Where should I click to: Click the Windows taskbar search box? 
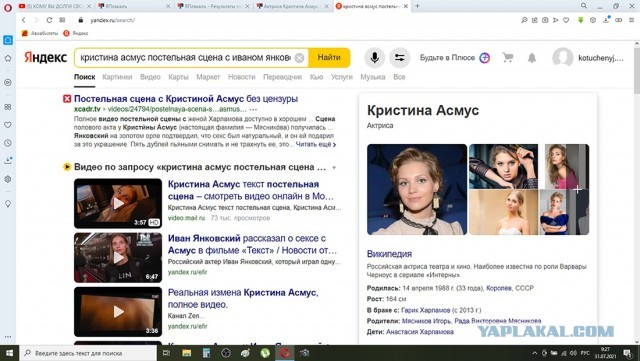pyautogui.click(x=88, y=353)
